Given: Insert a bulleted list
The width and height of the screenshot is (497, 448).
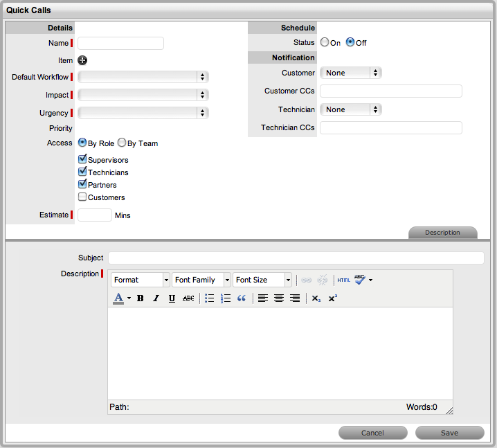Looking at the screenshot, I should coord(210,298).
